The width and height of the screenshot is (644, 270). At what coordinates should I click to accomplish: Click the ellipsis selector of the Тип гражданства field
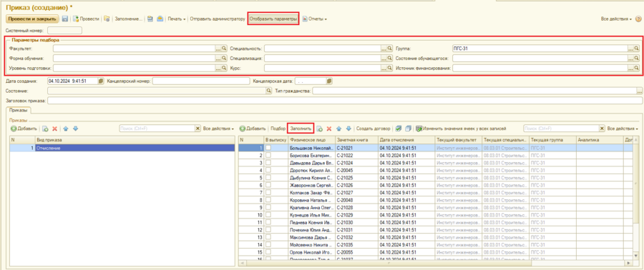tap(640, 91)
